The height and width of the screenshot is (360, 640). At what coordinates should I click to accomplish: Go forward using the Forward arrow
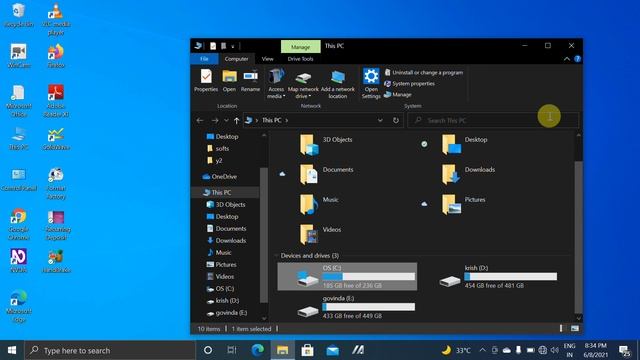pos(215,120)
